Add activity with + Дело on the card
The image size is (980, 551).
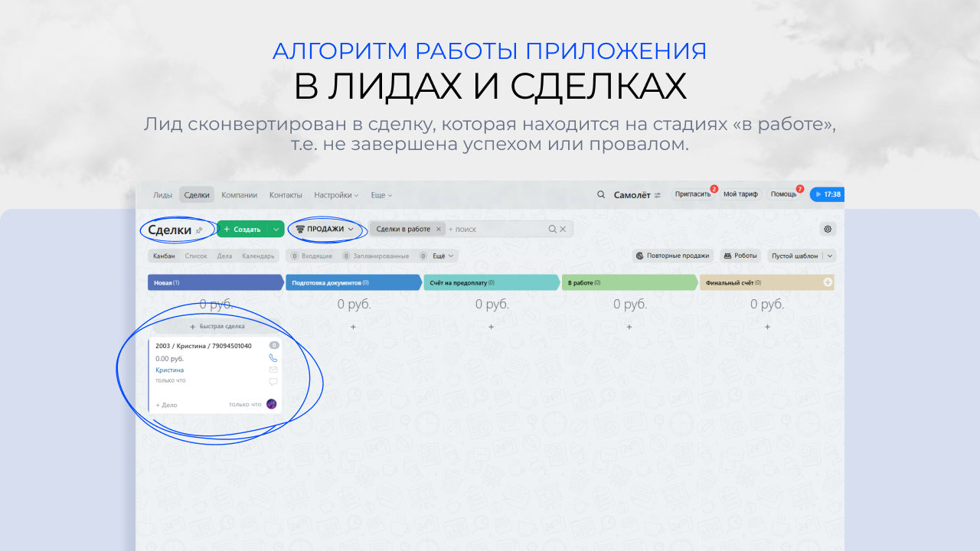166,405
